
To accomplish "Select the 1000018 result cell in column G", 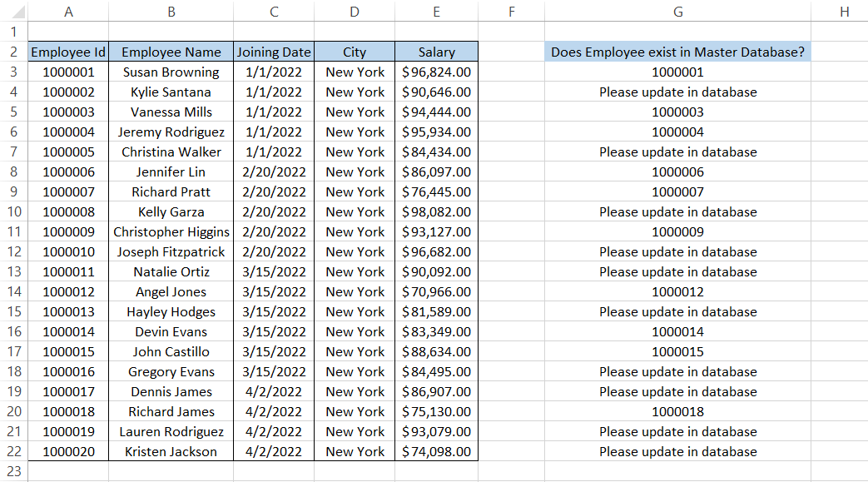I will (x=677, y=411).
